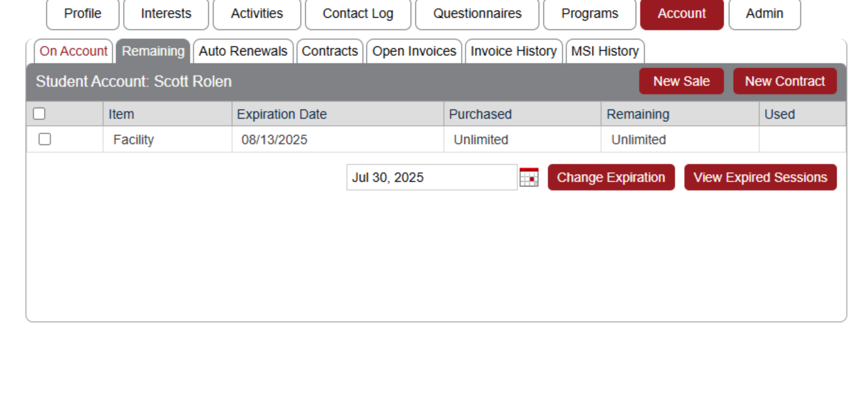
Task: Open the Contact Log section
Action: pyautogui.click(x=358, y=14)
